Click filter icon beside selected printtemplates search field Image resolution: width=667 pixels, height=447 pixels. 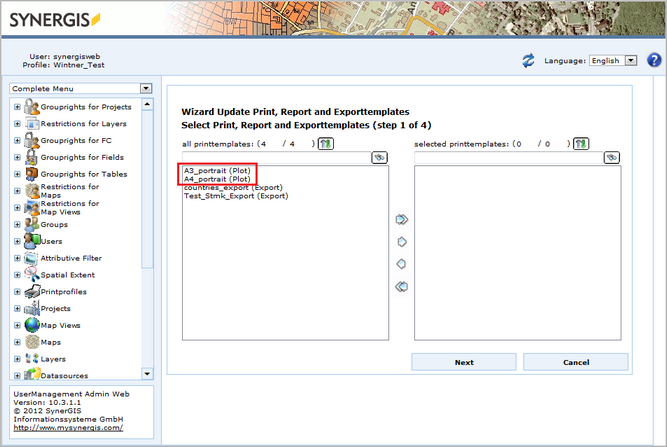[x=612, y=157]
